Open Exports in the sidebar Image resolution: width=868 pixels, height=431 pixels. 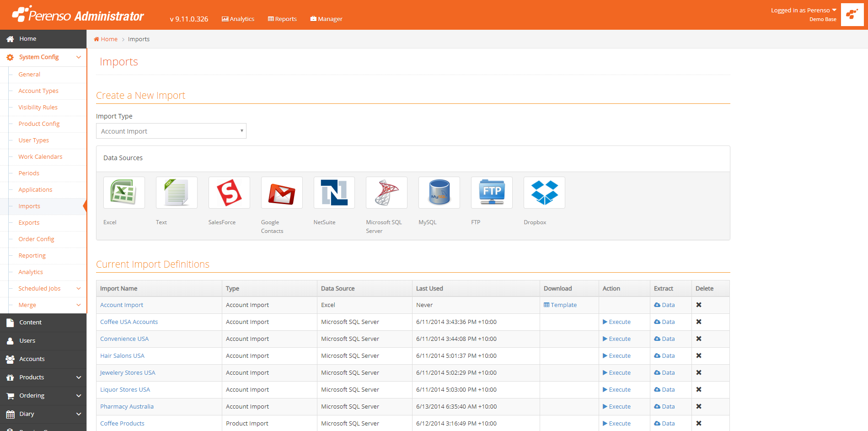tap(29, 223)
